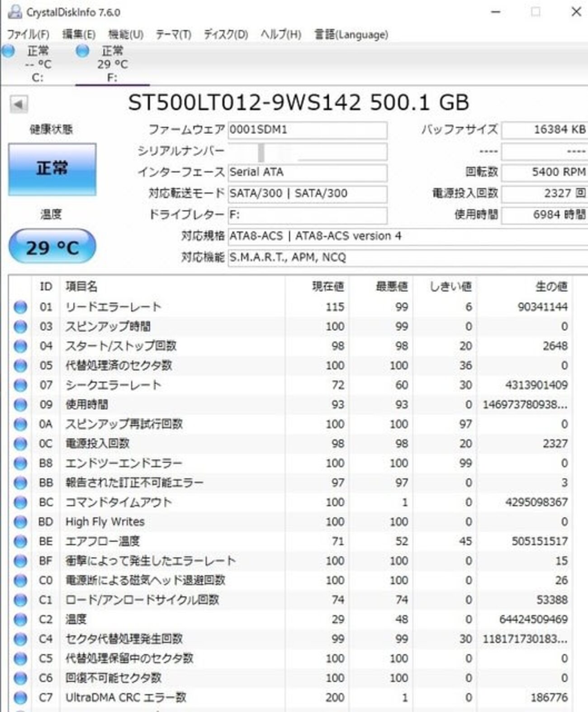Select the High Fly Writes attribute name
The height and width of the screenshot is (712, 588).
(105, 522)
